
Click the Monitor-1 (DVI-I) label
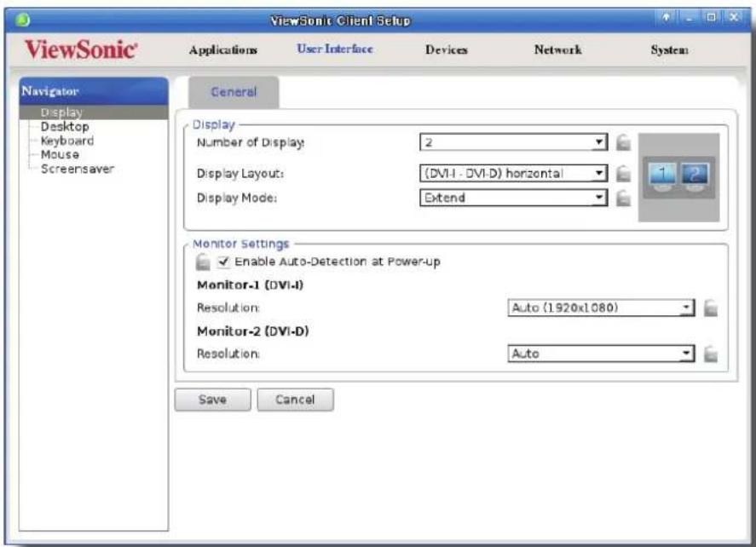tap(251, 285)
